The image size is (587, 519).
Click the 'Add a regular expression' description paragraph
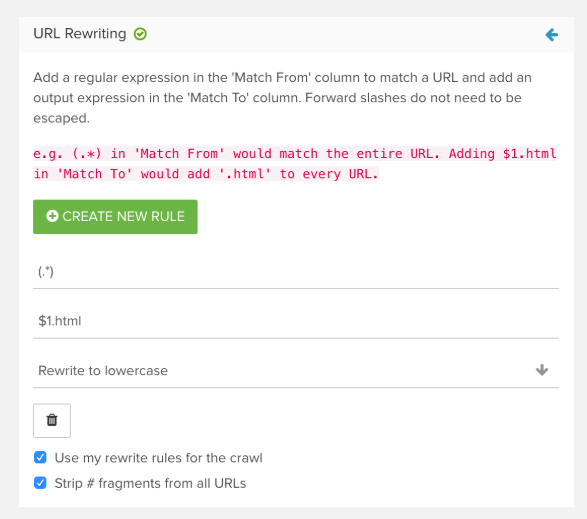click(282, 98)
